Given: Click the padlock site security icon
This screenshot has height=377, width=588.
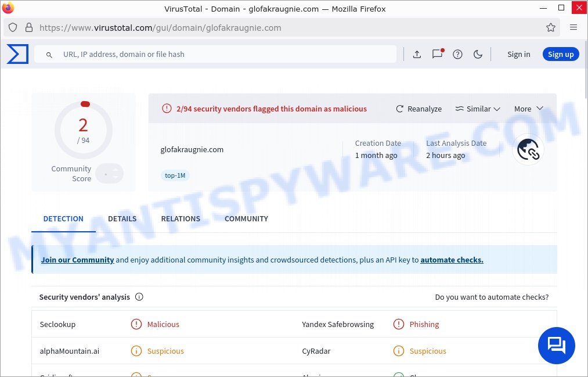Looking at the screenshot, I should pos(29,27).
